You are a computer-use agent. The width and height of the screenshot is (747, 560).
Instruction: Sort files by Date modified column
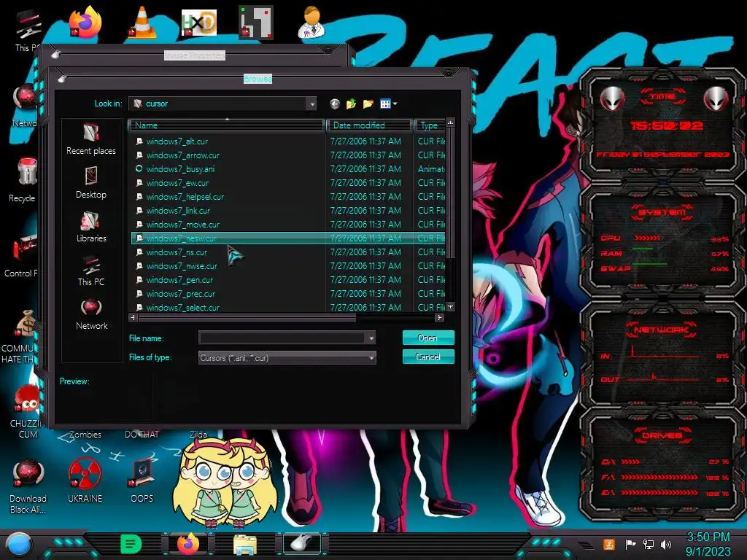pyautogui.click(x=369, y=125)
